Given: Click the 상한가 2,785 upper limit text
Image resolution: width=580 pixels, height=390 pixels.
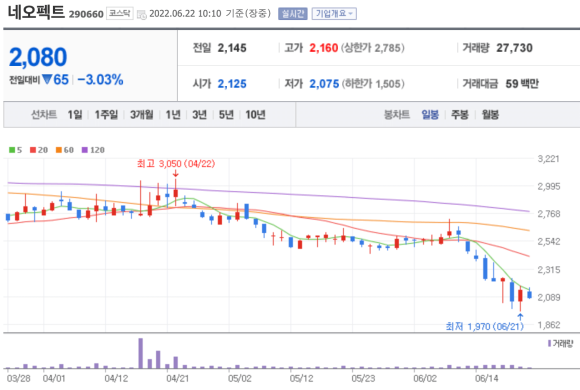Looking at the screenshot, I should [x=373, y=48].
